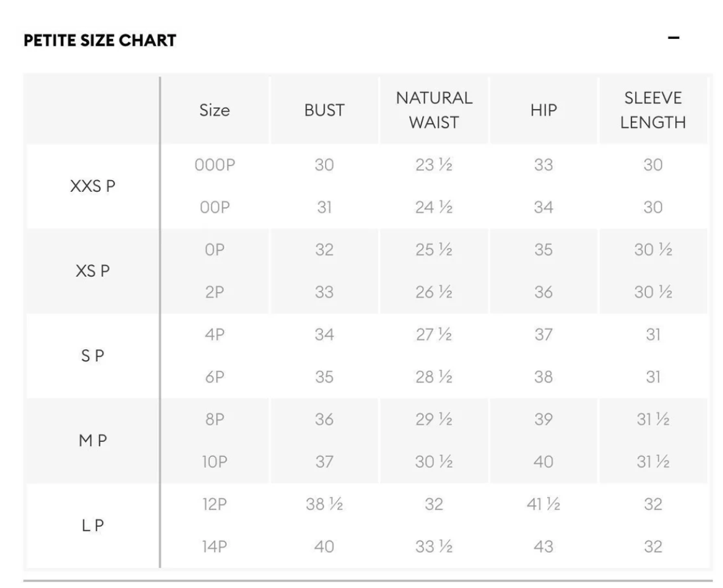Click the 41 ½ hip value
723x588 pixels.
[543, 504]
